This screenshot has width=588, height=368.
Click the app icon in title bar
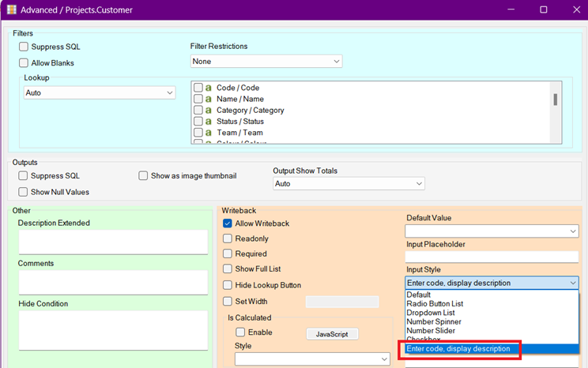12,9
